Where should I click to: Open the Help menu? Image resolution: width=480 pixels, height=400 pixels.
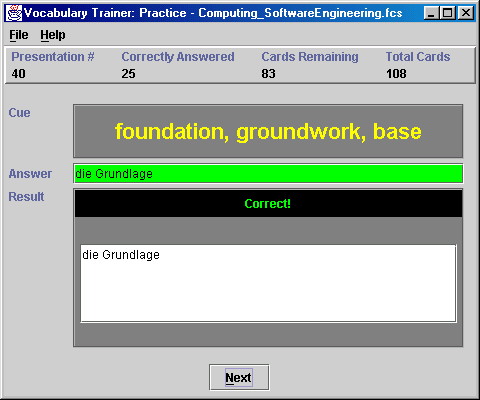coord(53,35)
